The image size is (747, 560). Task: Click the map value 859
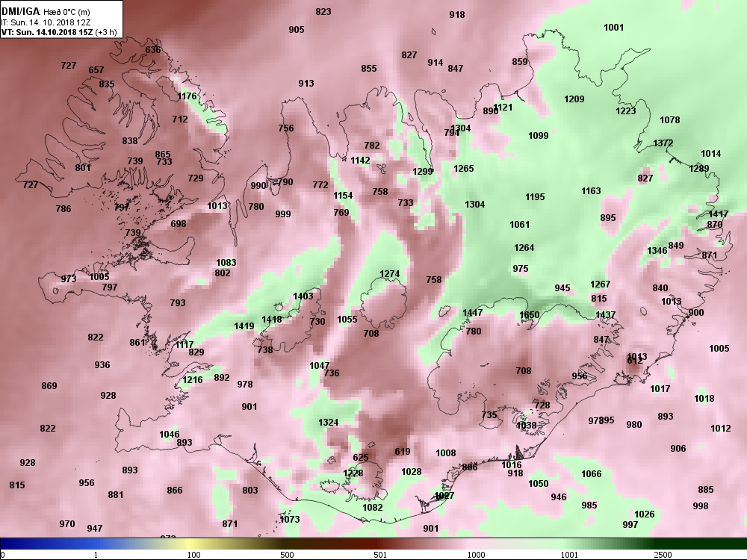pyautogui.click(x=520, y=61)
